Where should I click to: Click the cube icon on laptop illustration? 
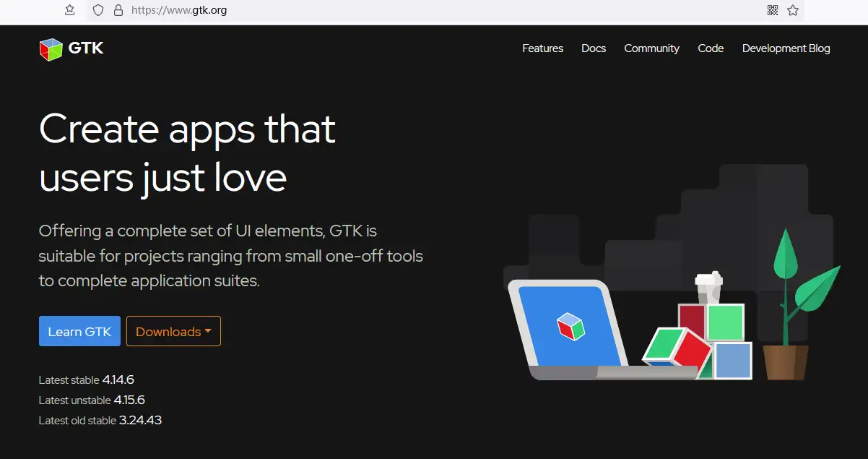click(570, 326)
